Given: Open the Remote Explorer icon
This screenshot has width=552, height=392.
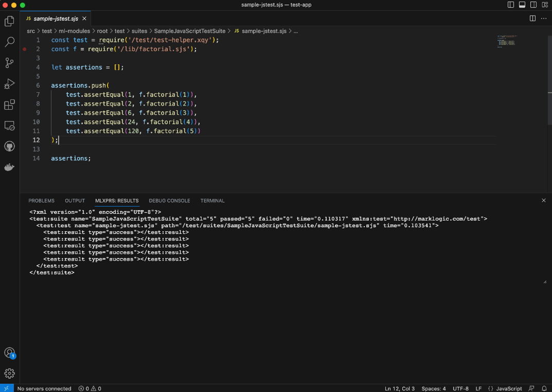Looking at the screenshot, I should 9,126.
